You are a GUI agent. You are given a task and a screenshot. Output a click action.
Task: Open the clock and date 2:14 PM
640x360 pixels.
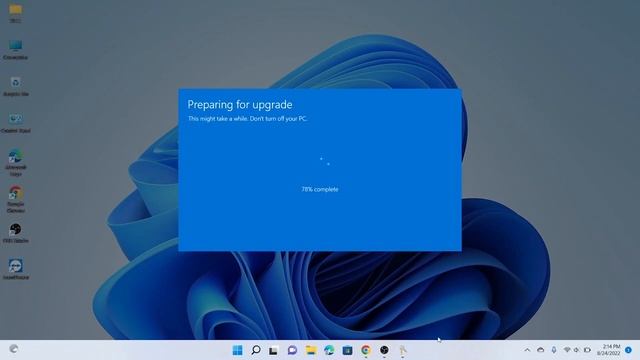click(x=609, y=350)
